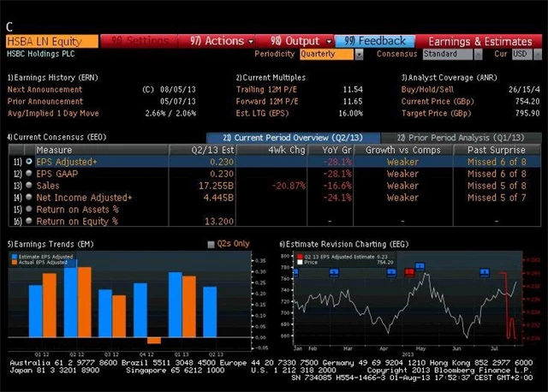548x392 pixels.
Task: Click the Measure column header
Action: pos(101,150)
